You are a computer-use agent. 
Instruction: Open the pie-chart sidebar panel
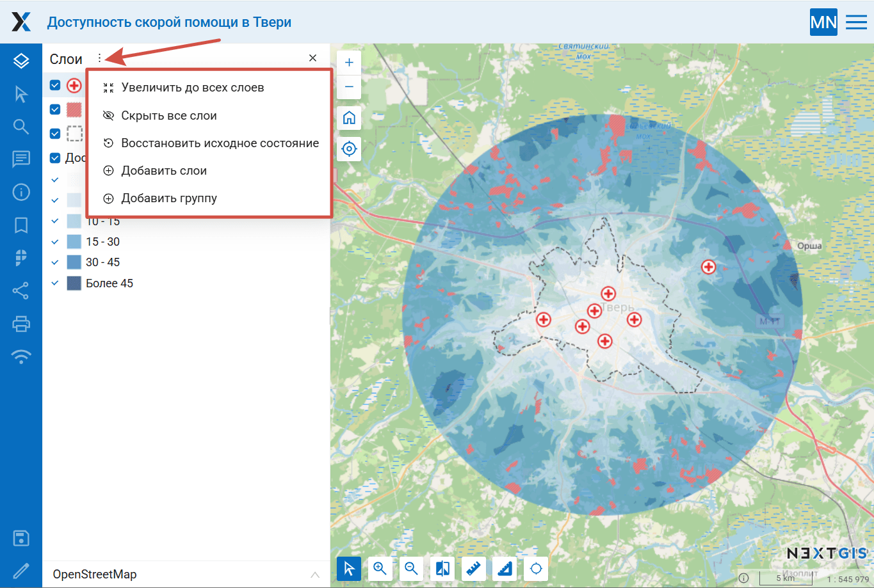21,257
